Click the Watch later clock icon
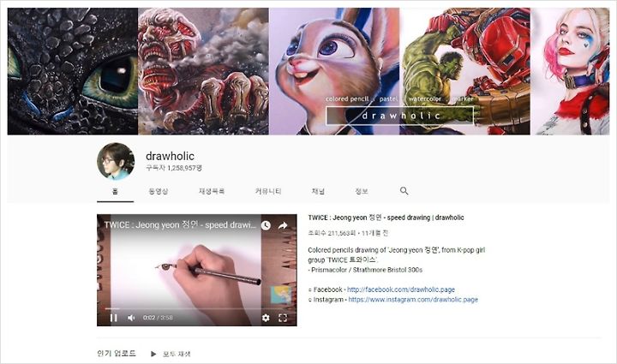Screen dimensions: 617x364 (x=266, y=225)
